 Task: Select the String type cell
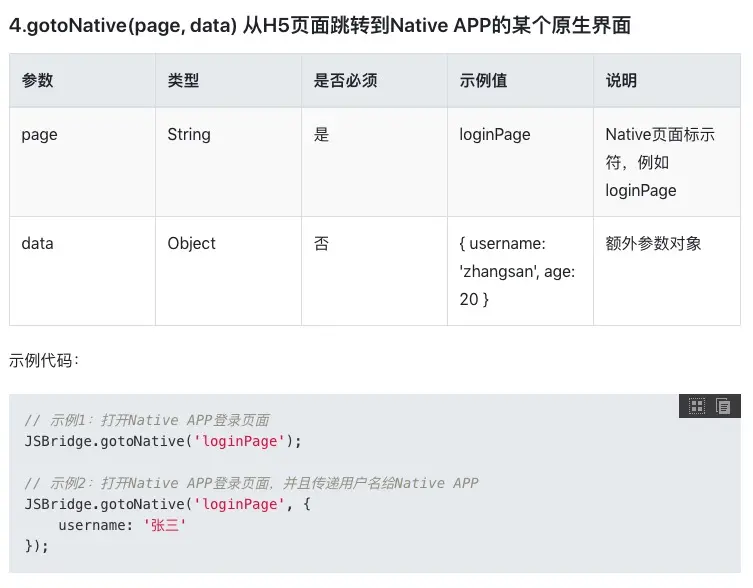coord(189,135)
